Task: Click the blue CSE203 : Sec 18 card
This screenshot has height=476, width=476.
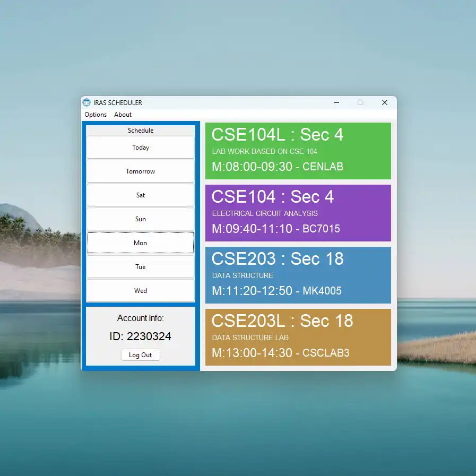Action: (x=298, y=275)
